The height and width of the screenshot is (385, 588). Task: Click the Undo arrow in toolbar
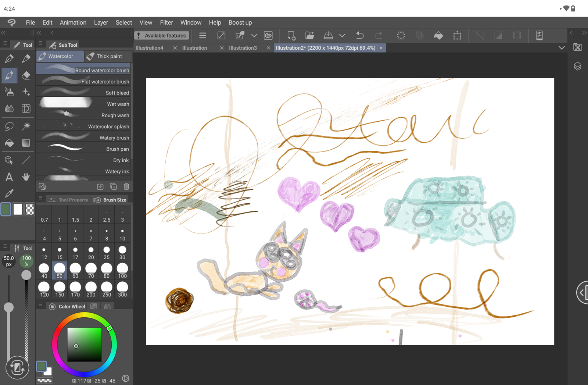click(360, 36)
